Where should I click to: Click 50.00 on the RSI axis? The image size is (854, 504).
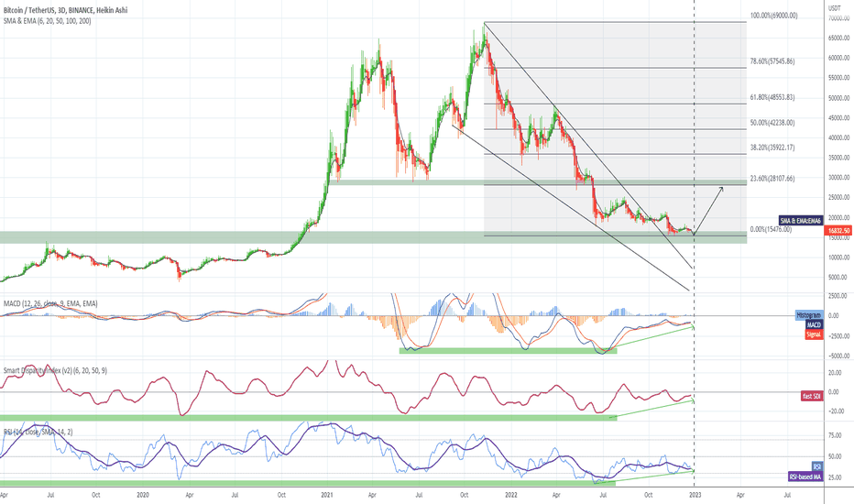point(835,457)
